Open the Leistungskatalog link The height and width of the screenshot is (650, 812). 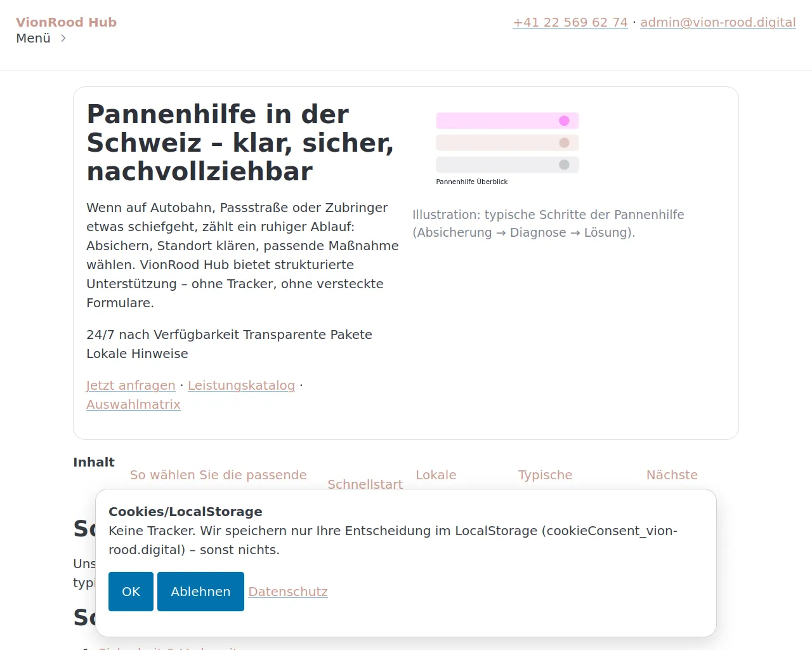(x=241, y=385)
